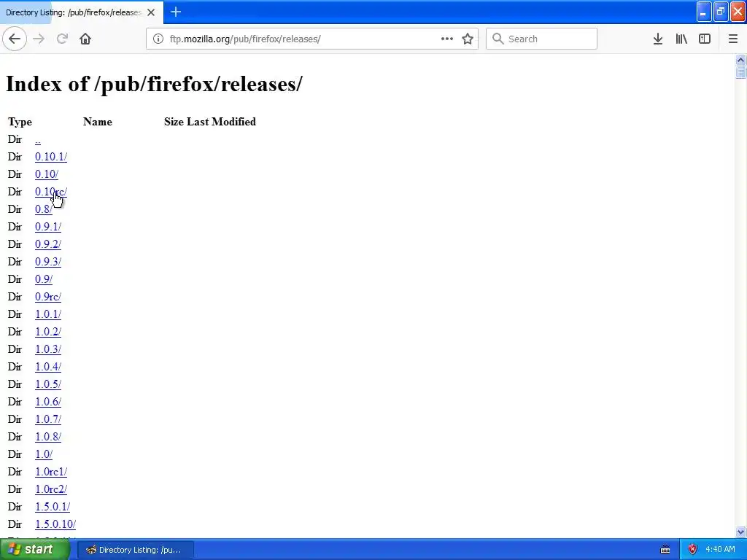Show site information icon in address bar
Screen dimensions: 747x560
(x=158, y=39)
